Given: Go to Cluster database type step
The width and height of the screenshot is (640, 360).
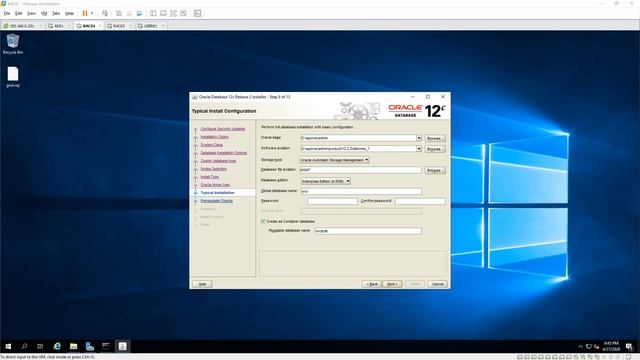Looking at the screenshot, I should pos(218,161).
